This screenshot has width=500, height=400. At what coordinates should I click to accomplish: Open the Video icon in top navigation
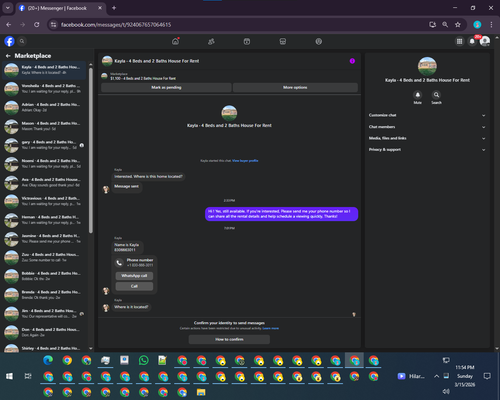pos(247,41)
